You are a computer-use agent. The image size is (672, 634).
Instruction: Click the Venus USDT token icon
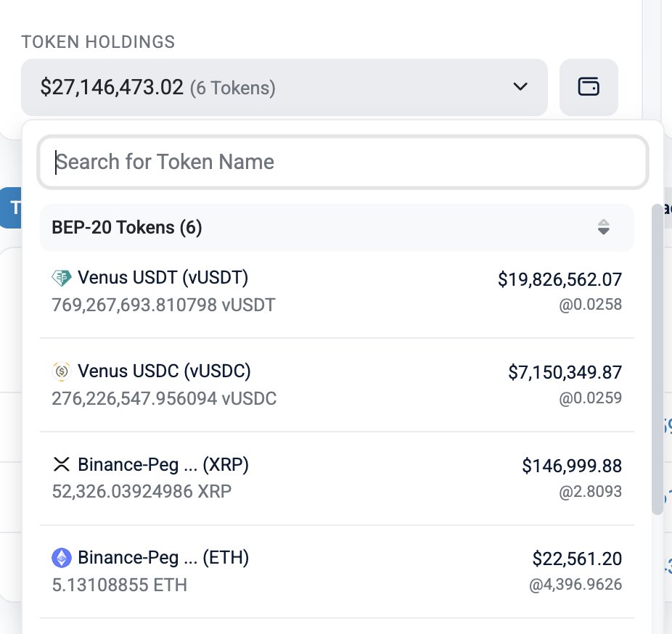pyautogui.click(x=61, y=278)
